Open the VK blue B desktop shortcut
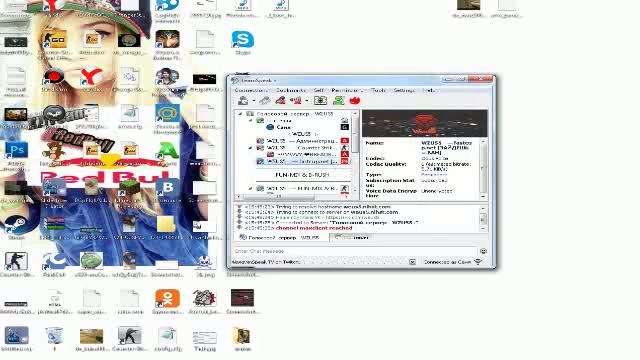The image size is (640, 360). [x=167, y=191]
